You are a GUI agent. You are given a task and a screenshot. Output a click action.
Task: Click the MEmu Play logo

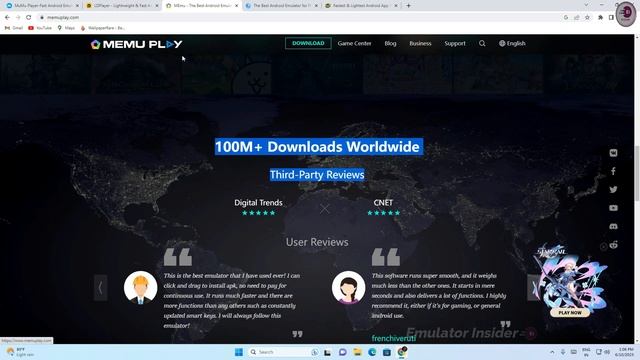136,44
